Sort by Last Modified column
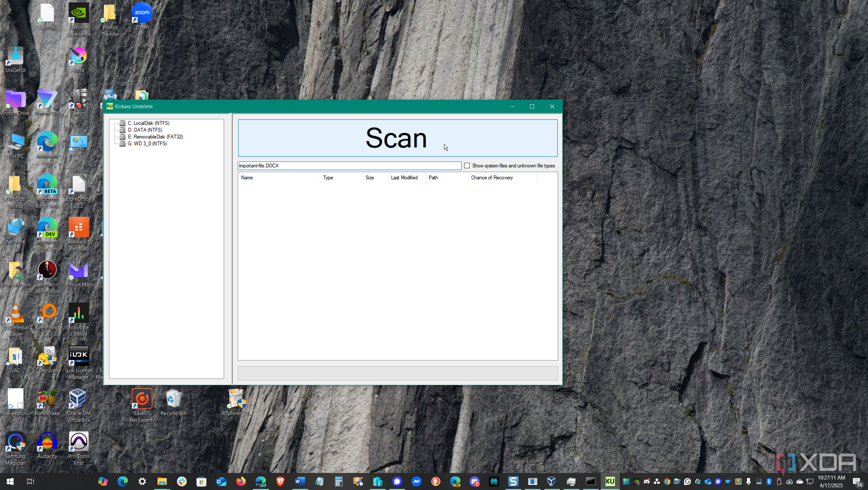This screenshot has height=490, width=868. click(x=407, y=178)
